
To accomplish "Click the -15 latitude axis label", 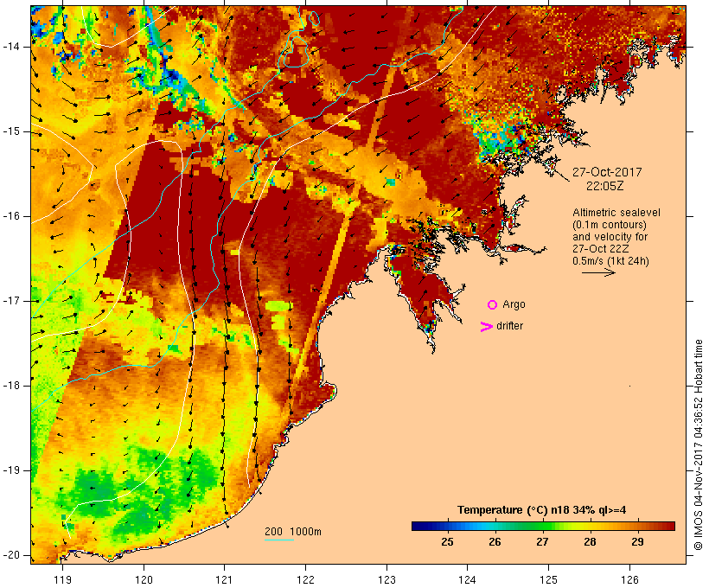I will [x=10, y=131].
